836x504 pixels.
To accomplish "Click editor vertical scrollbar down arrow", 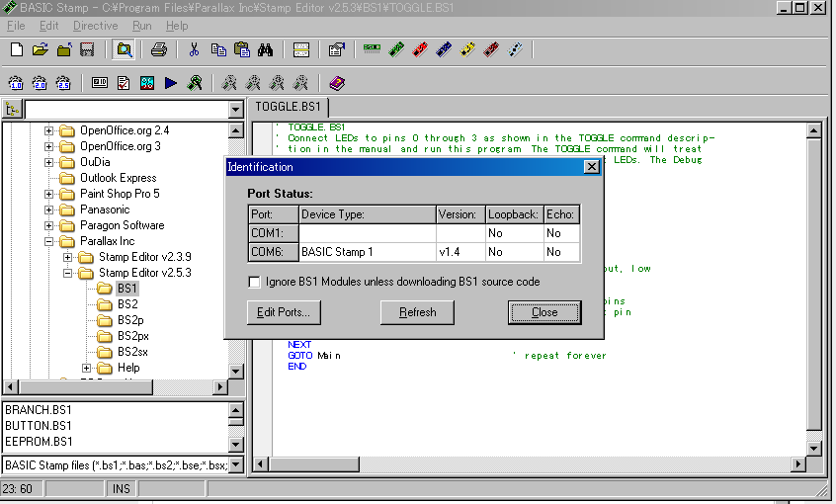I will click(813, 448).
